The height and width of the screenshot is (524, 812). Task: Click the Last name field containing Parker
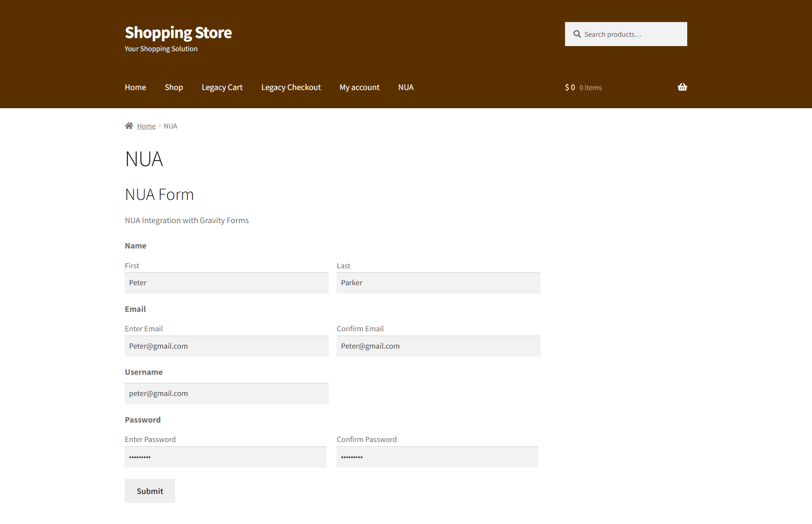pos(438,283)
